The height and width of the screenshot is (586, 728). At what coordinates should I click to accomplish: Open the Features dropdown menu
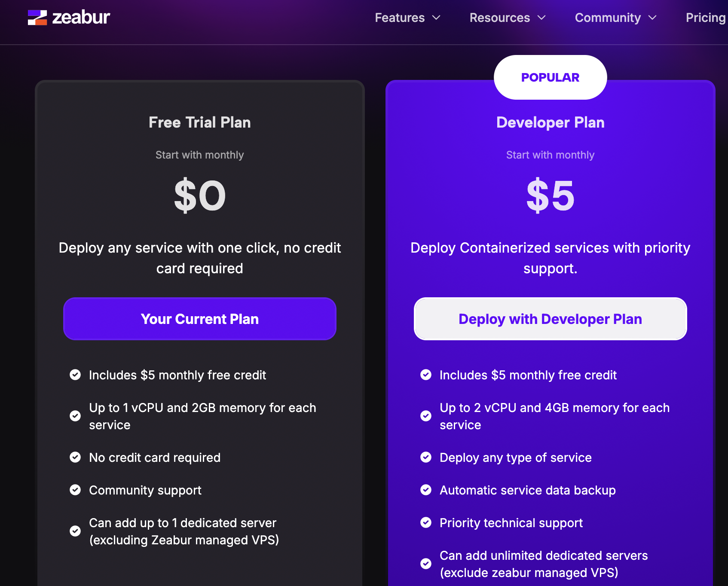pyautogui.click(x=407, y=18)
